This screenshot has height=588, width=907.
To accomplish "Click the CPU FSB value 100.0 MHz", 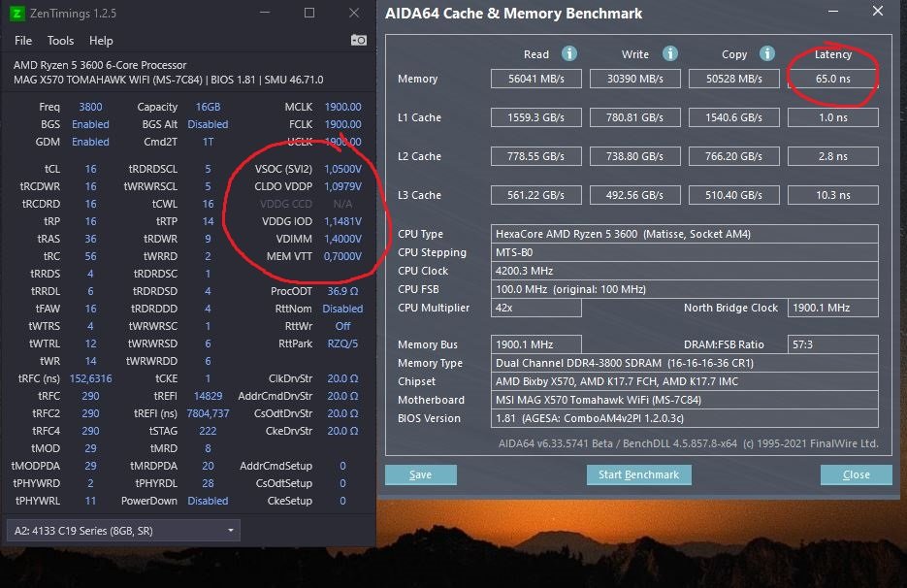I will point(684,289).
